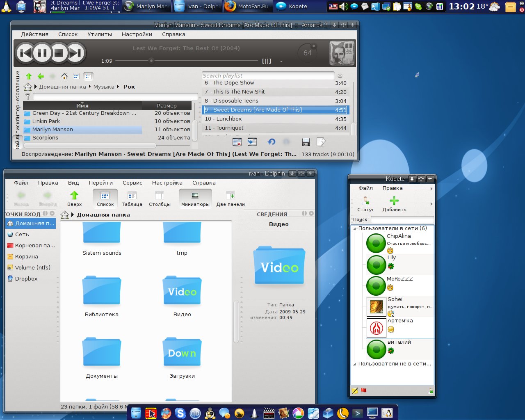Go up a folder in Amarok file browser

(29, 76)
